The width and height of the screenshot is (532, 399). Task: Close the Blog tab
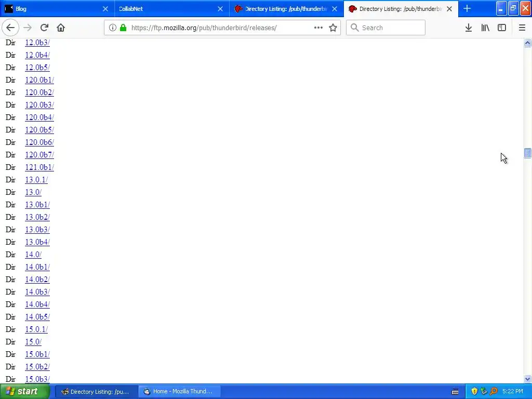tap(105, 9)
